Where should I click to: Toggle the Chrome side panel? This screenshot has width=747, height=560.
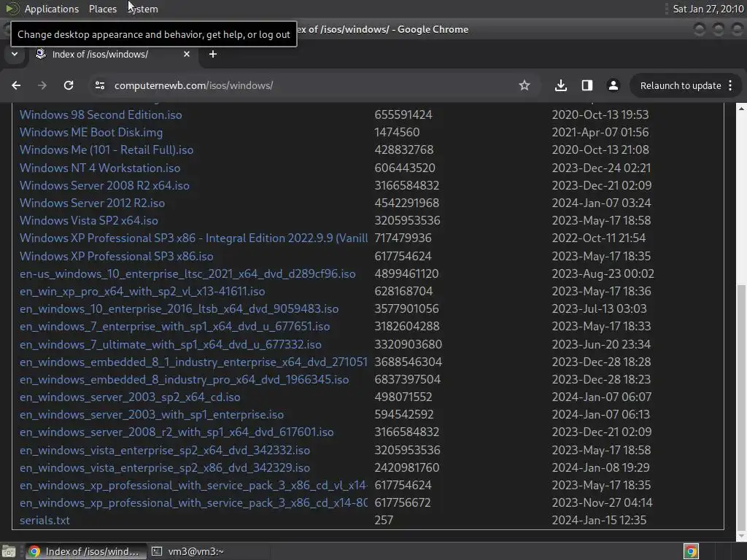(587, 85)
